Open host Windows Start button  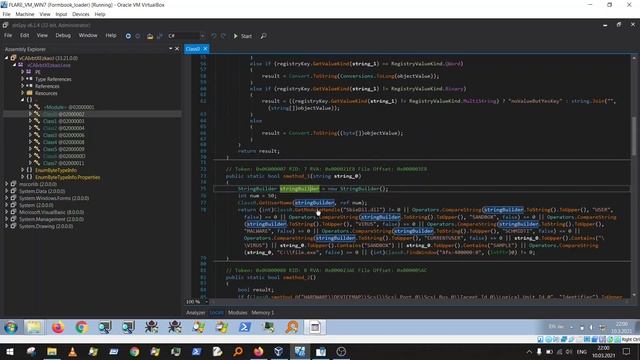[10, 352]
